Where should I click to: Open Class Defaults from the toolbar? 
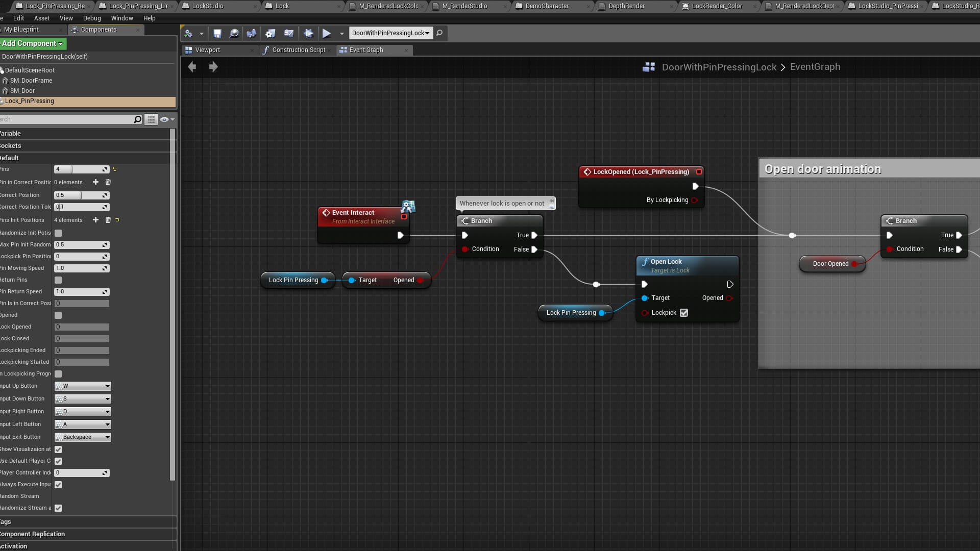(289, 33)
